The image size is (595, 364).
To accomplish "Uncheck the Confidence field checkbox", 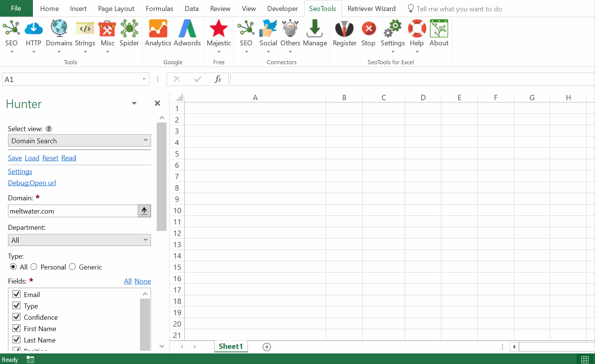I will coord(17,317).
